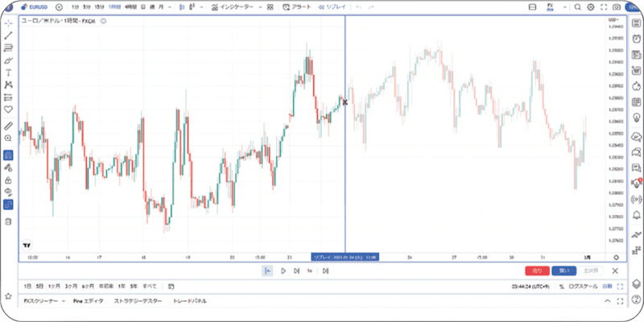Pick the brush drawing tool
The height and width of the screenshot is (322, 644).
[x=8, y=60]
